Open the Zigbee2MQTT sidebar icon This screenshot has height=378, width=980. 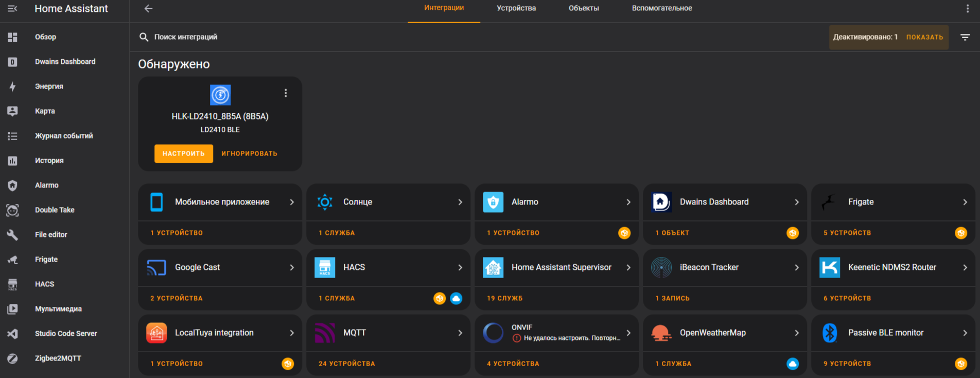[12, 358]
